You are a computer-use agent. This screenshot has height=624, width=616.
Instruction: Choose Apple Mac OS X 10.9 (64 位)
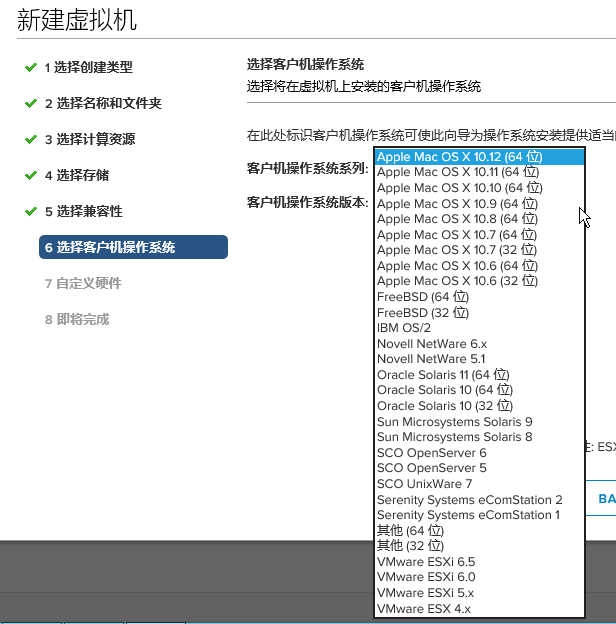pos(480,204)
